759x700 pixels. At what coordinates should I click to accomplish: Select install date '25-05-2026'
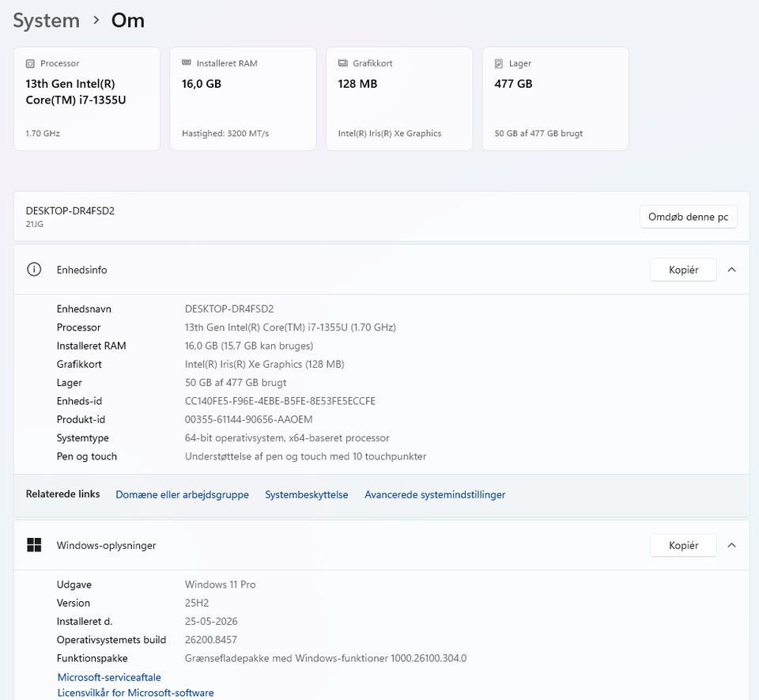click(211, 621)
